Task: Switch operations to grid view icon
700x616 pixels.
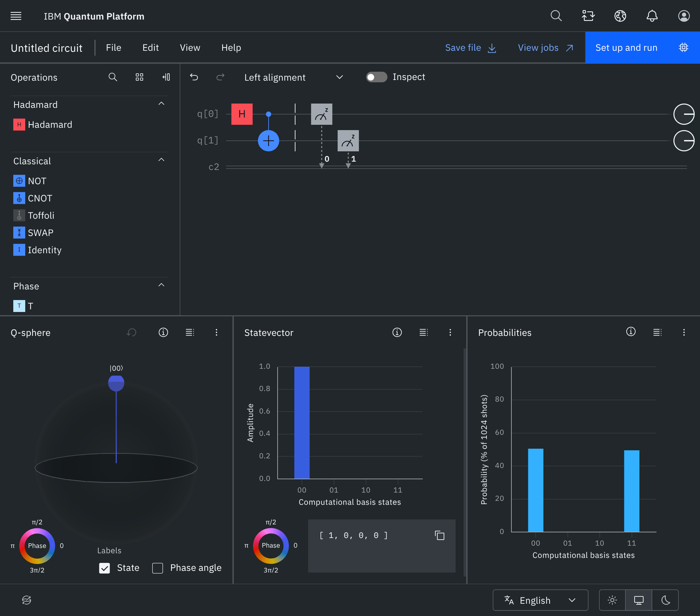Action: click(139, 77)
